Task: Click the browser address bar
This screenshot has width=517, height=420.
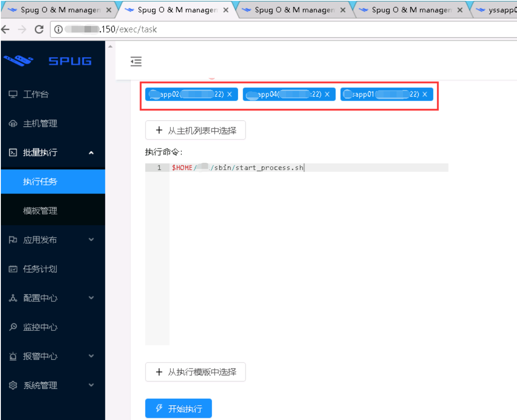Action: [x=283, y=29]
